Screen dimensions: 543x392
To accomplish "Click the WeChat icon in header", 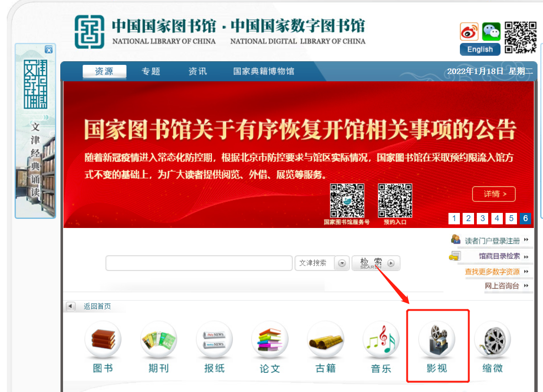I will click(491, 32).
